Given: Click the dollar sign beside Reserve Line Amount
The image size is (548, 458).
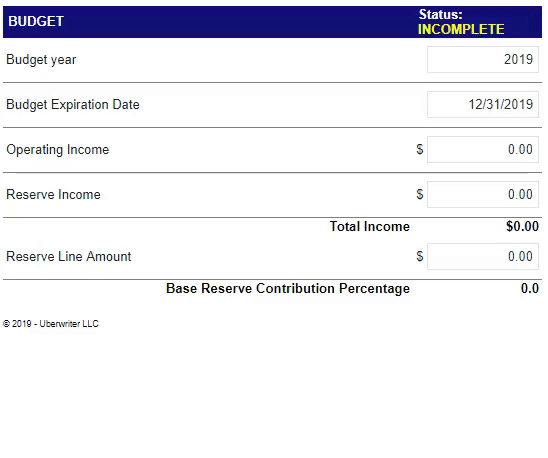Looking at the screenshot, I should (420, 257).
